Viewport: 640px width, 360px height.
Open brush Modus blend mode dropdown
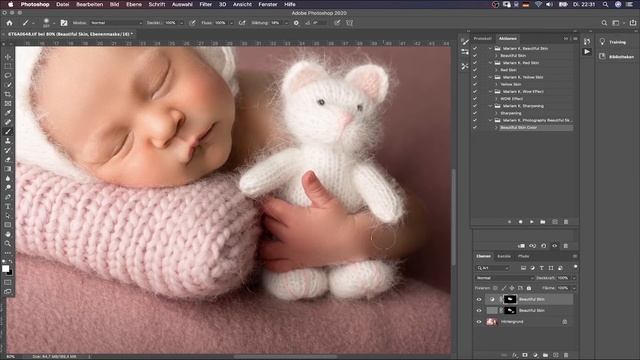coord(116,23)
